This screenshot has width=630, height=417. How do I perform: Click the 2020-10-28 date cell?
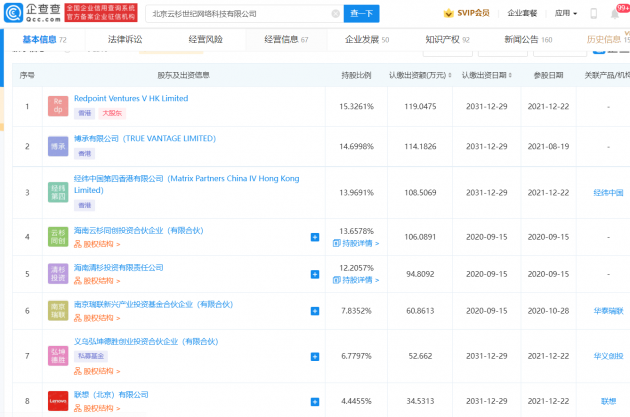coord(548,311)
